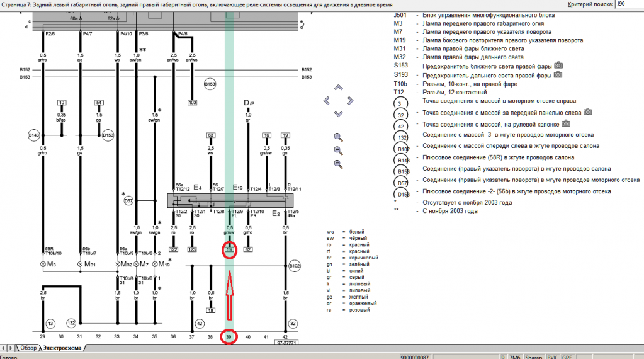Screen dimensions: 644x359
Task: Select the Электросхема tab
Action: pos(62,348)
